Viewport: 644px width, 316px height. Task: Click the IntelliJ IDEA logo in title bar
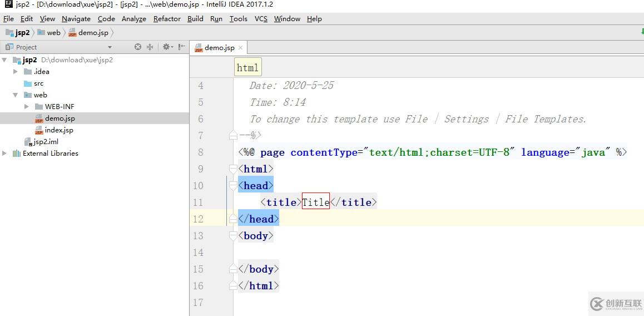pos(8,4)
